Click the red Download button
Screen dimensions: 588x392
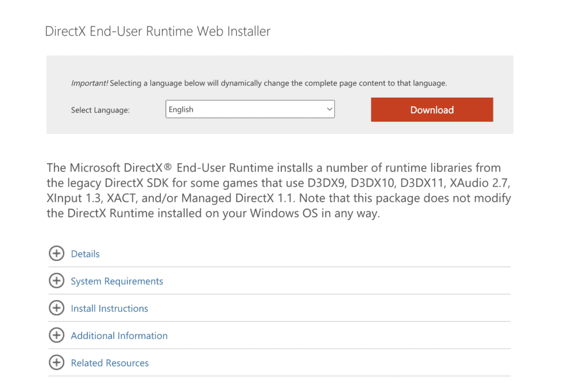432,110
